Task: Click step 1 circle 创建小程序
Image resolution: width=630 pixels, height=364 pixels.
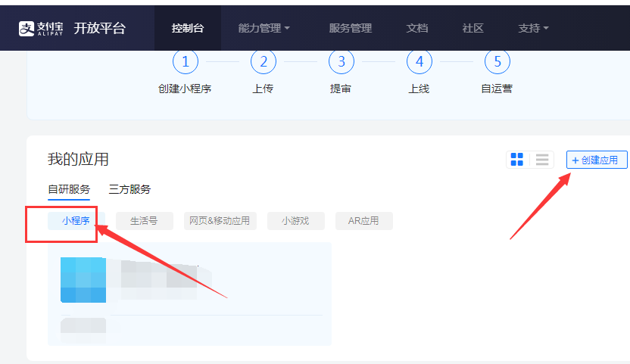Action: [x=186, y=61]
